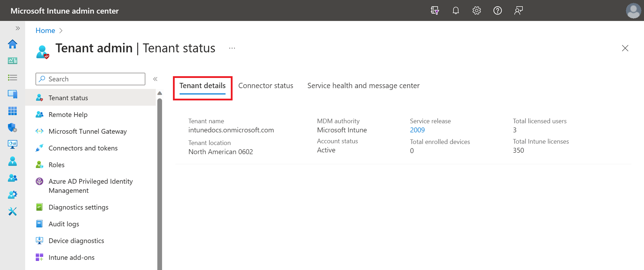644x270 pixels.
Task: Open the Apps grid icon in left rail
Action: [x=13, y=111]
